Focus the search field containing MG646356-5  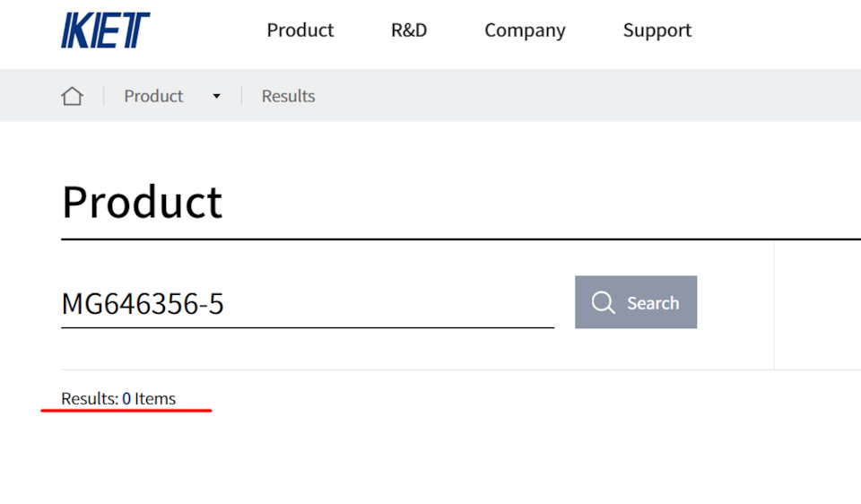307,304
